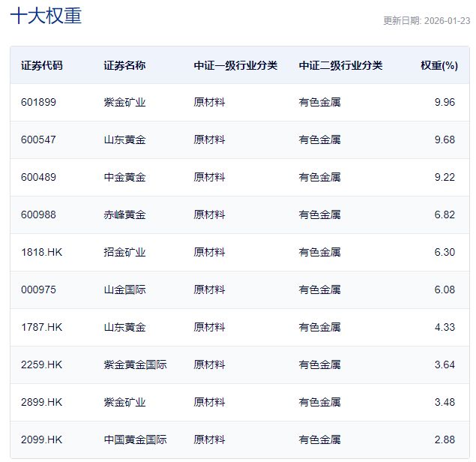Click 有色金属 in the 1818.HK row
The image size is (476, 462).
coord(319,252)
